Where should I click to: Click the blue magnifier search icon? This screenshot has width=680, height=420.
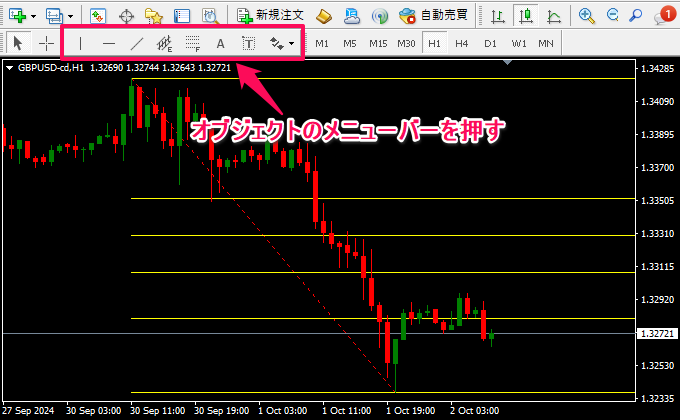click(x=636, y=16)
